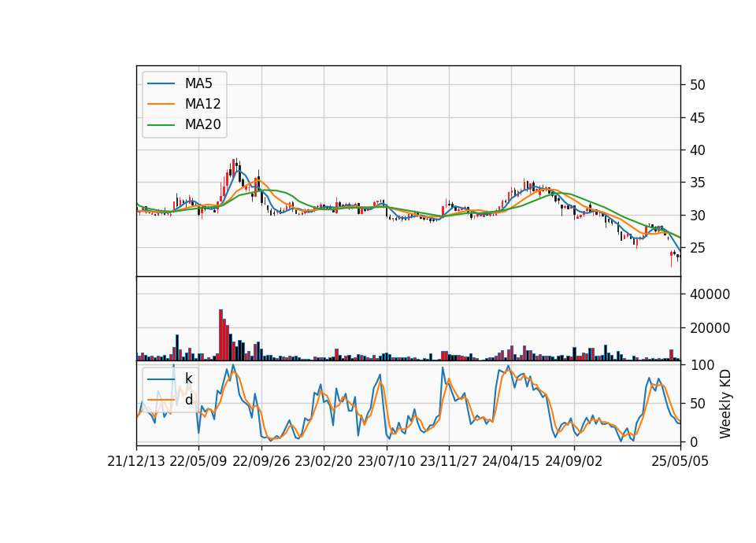Click the orange MA12 legend line sample

tap(161, 104)
